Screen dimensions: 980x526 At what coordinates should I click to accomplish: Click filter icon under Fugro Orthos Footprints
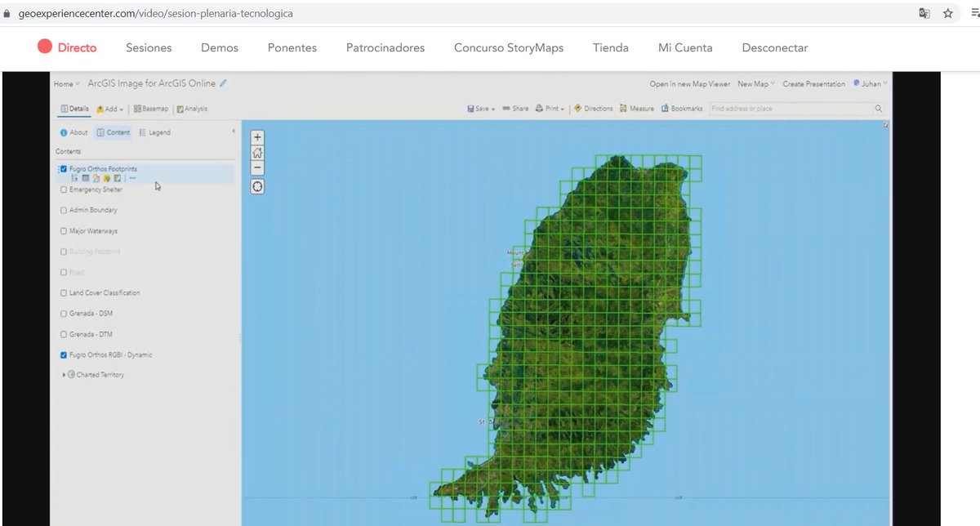point(107,177)
